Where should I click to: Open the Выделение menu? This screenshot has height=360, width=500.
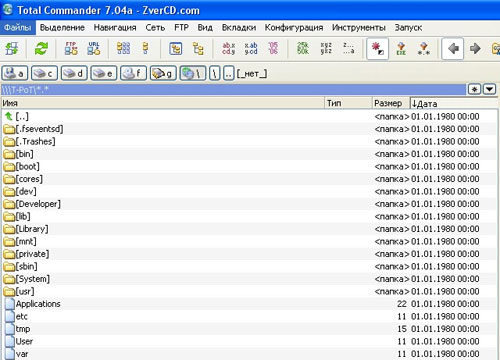tap(62, 27)
